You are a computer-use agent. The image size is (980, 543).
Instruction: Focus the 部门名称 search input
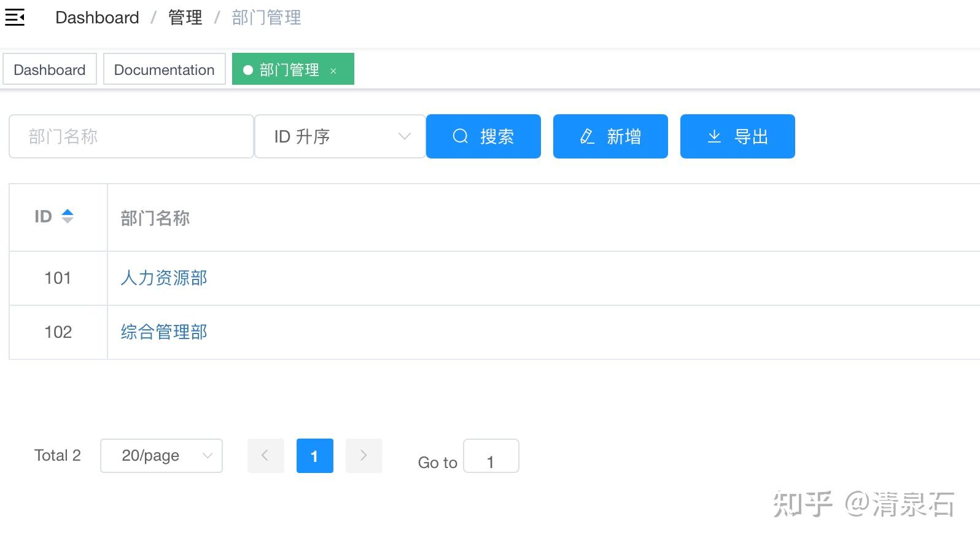coord(131,136)
